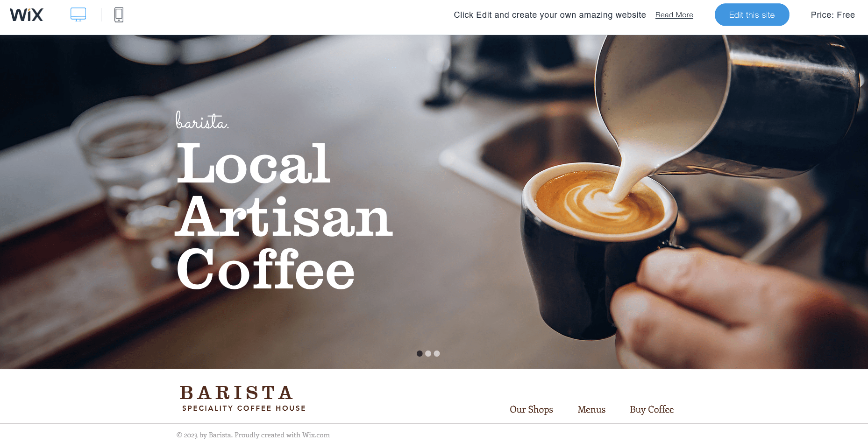Screen dimensions: 868x442
Task: Go to Buy Coffee page
Action: click(x=652, y=409)
